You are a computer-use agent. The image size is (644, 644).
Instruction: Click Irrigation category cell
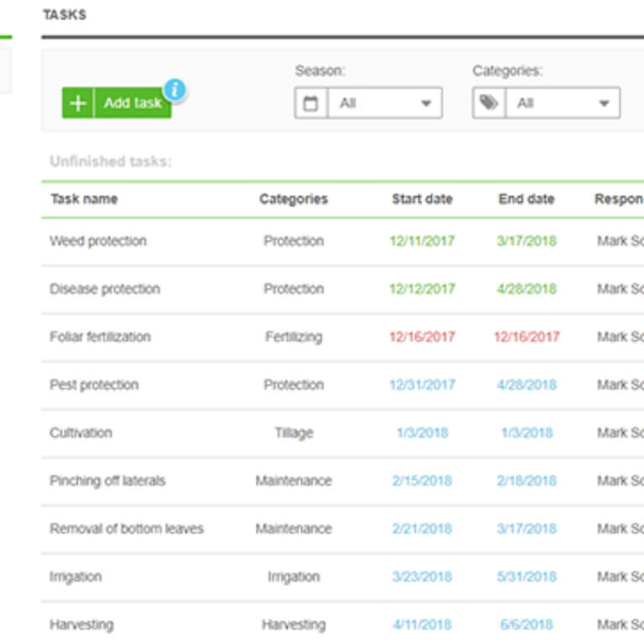pos(293,577)
